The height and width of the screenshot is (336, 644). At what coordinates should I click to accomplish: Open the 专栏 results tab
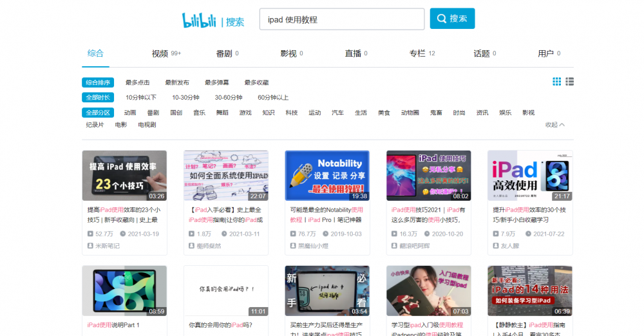[x=417, y=53]
